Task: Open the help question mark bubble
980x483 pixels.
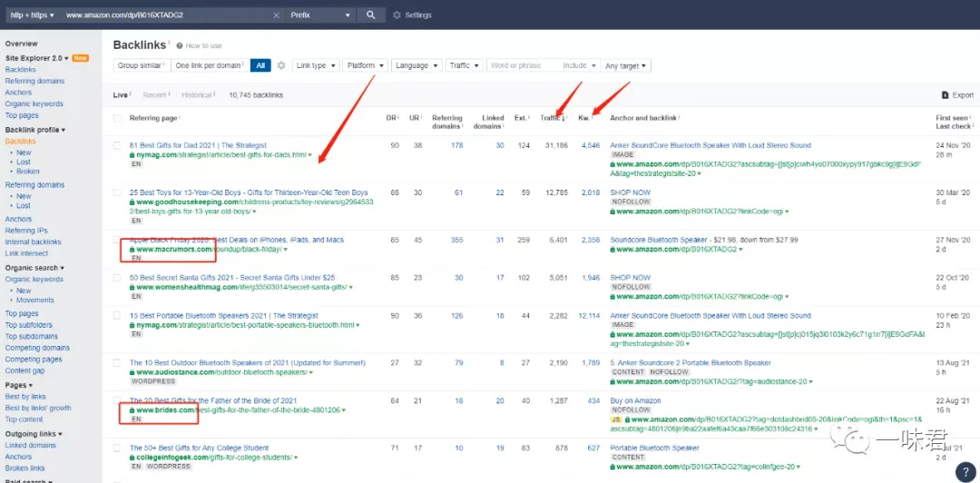Action: (965, 472)
